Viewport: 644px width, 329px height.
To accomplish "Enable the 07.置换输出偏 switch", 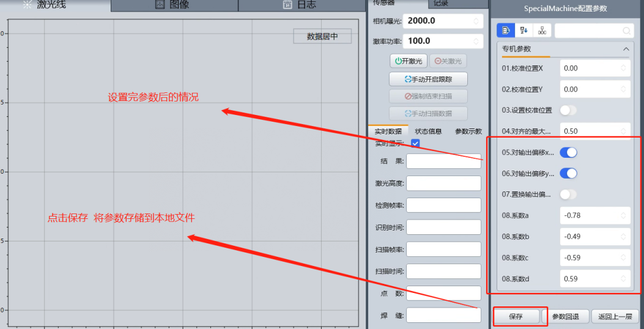I will [x=569, y=194].
